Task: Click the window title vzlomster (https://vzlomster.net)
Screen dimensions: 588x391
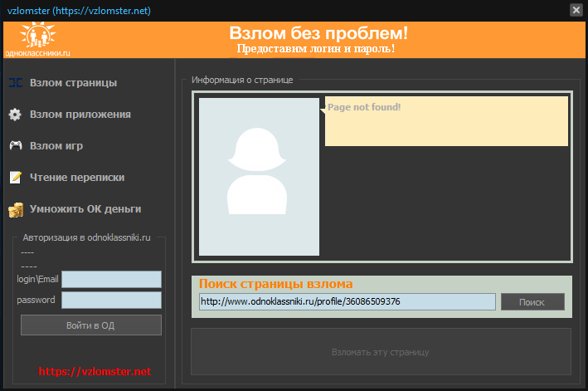Action: tap(79, 11)
